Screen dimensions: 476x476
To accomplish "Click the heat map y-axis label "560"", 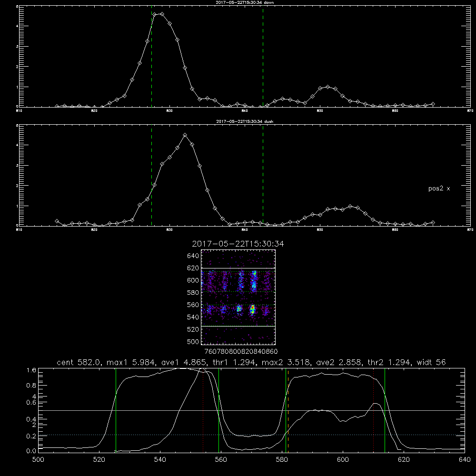I will tap(193, 305).
